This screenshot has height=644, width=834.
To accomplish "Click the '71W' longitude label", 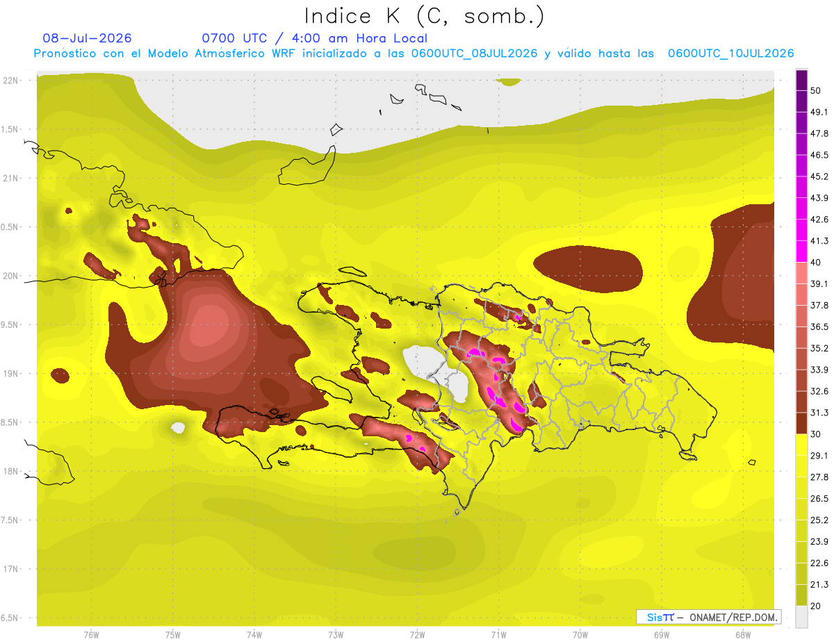I will coord(498,635).
